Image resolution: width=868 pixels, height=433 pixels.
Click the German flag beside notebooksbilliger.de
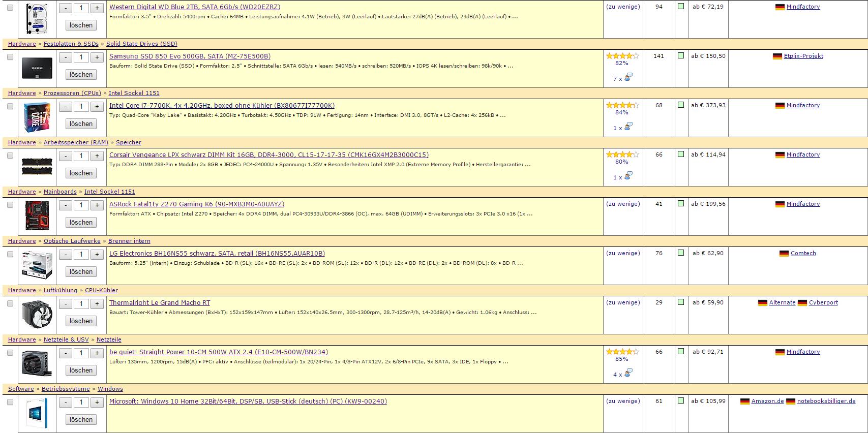791,401
